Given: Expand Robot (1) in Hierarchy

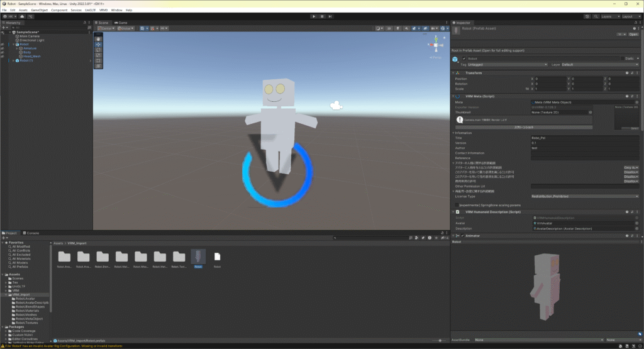Looking at the screenshot, I should click(x=14, y=60).
